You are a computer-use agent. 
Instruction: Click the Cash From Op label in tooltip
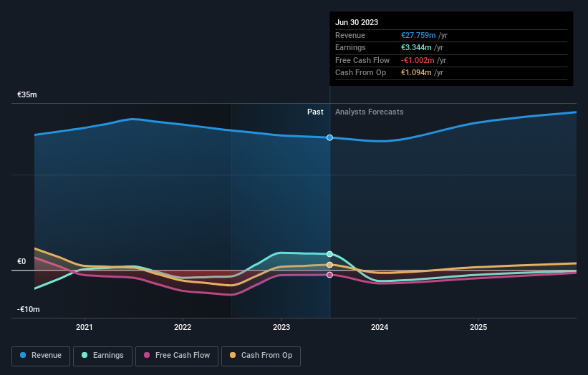(360, 73)
